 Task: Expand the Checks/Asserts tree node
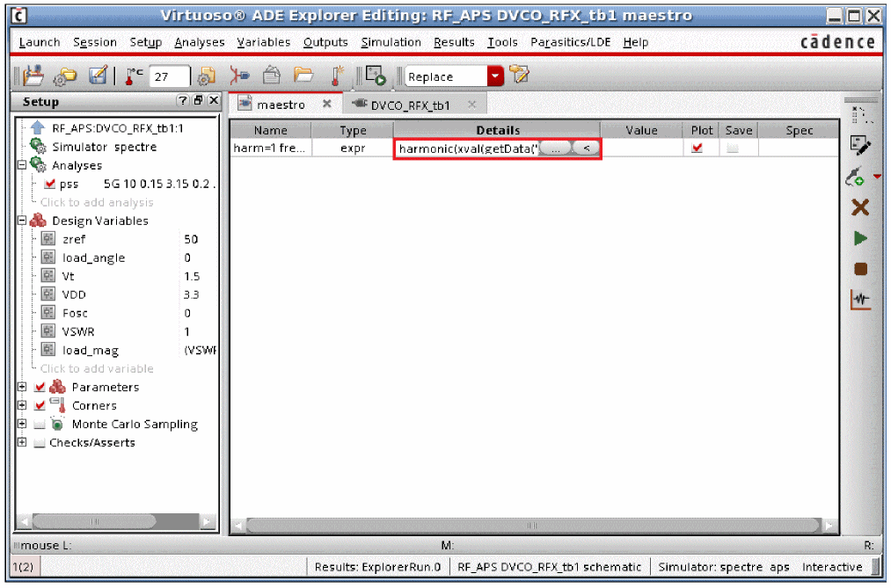pyautogui.click(x=22, y=442)
